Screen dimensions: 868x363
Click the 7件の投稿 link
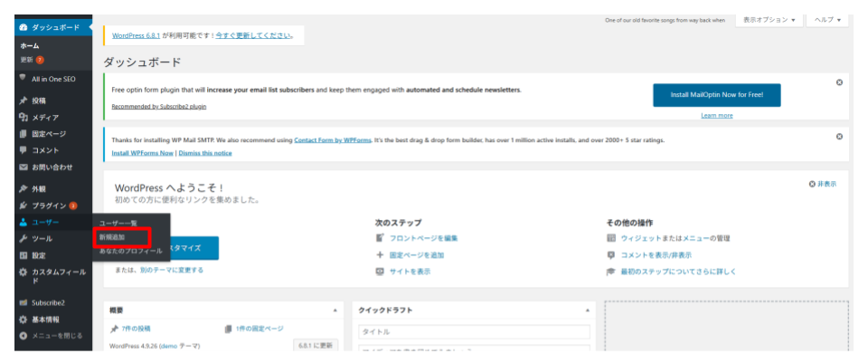coord(137,329)
